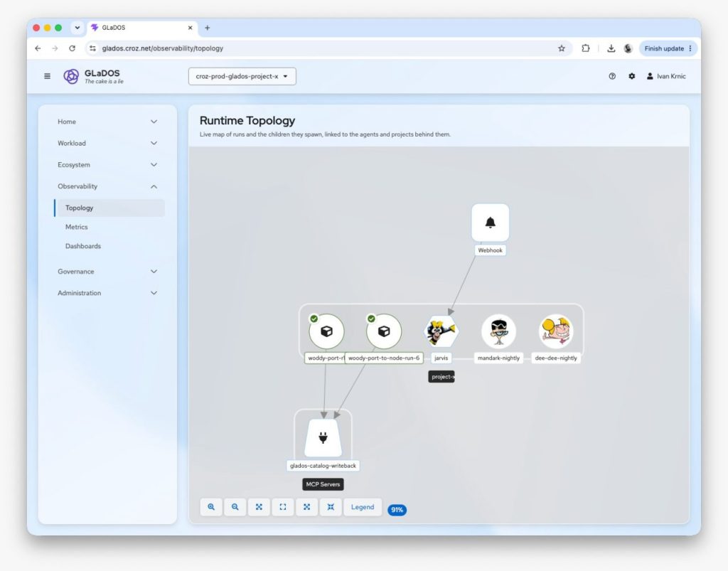Open the croz-prod-glados-project-x project dropdown

[x=242, y=76]
